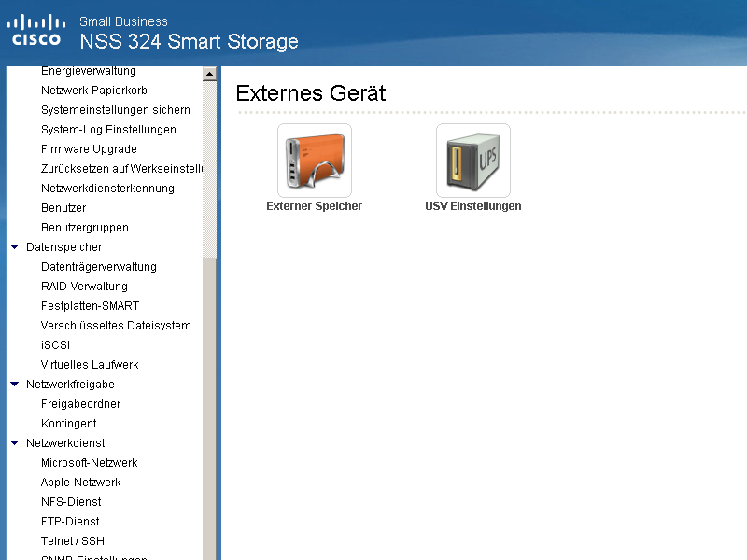Open Energieverwaltung in the sidebar
Image resolution: width=747 pixels, height=560 pixels.
click(89, 71)
